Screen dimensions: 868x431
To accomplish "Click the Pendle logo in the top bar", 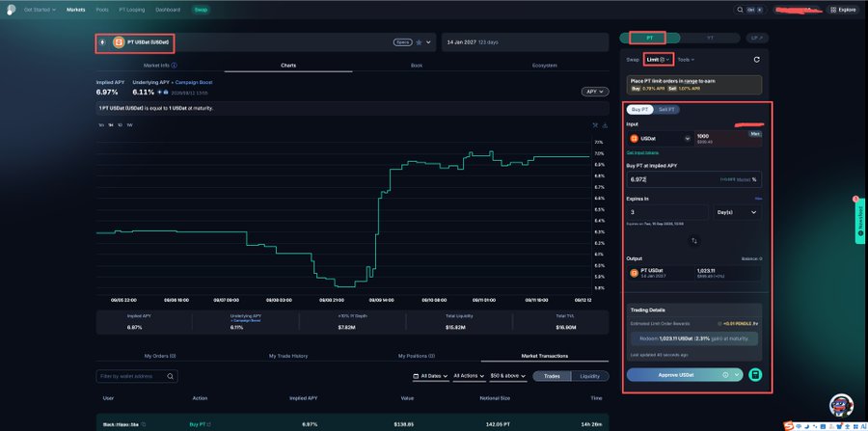I will (11, 10).
